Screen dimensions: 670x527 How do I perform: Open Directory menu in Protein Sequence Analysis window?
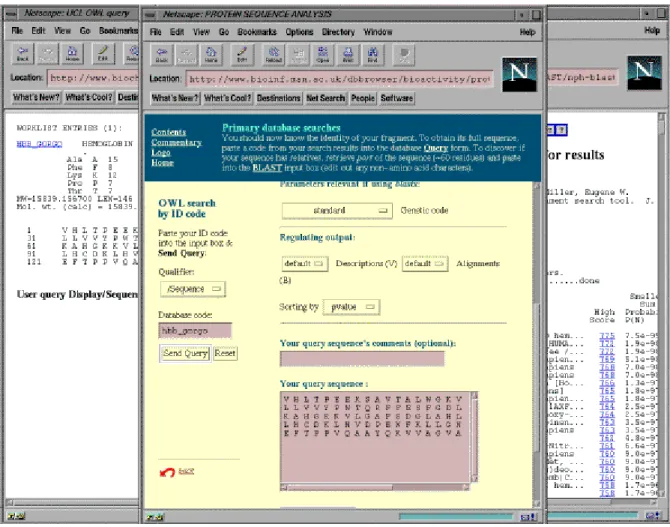(338, 32)
